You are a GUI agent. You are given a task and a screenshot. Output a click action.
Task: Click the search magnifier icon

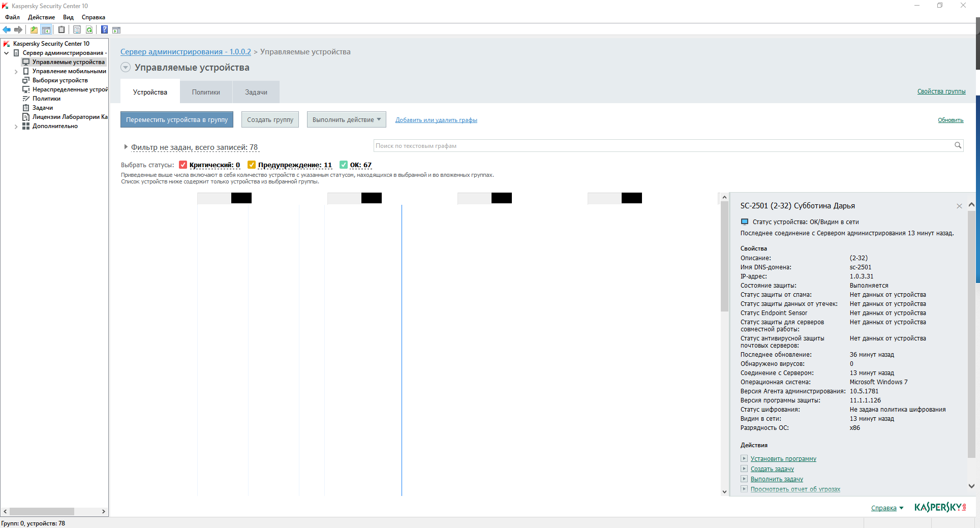pyautogui.click(x=958, y=146)
